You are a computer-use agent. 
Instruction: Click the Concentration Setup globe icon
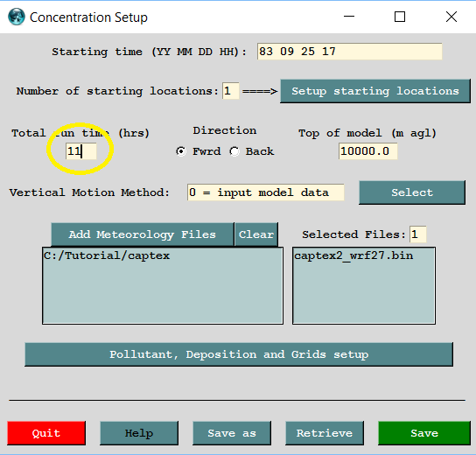coord(17,17)
